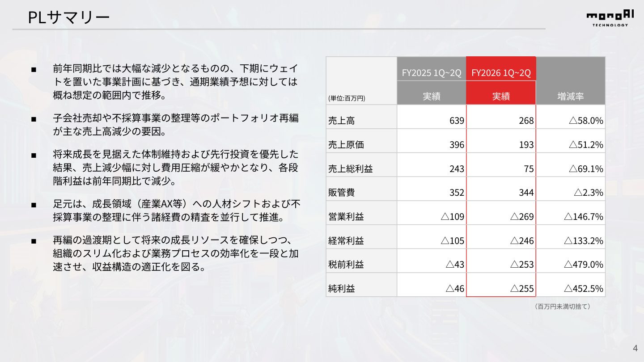Viewport: 644px width, 362px height.
Task: Click the 396 cost of sales cell
Action: tap(432, 141)
